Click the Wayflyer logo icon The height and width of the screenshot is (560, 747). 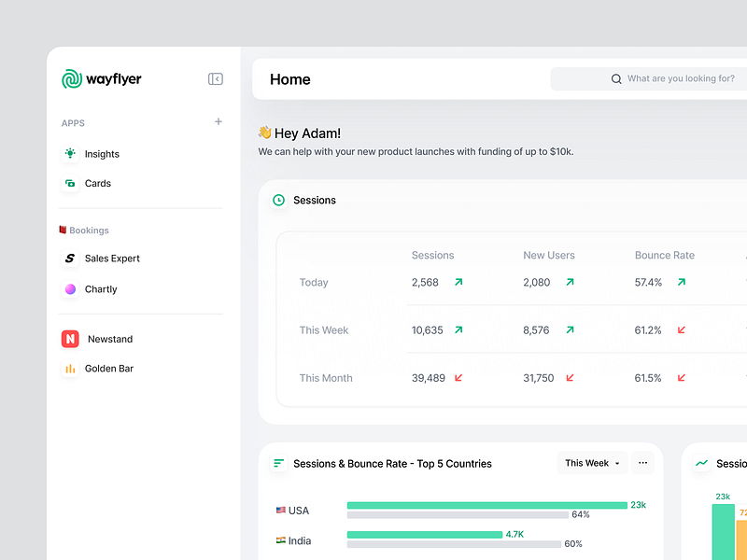[70, 79]
